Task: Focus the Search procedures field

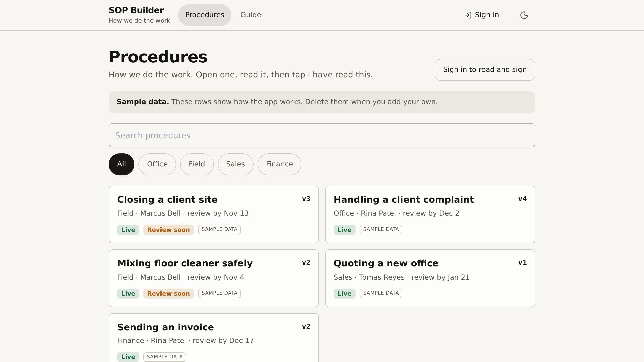Action: click(322, 135)
